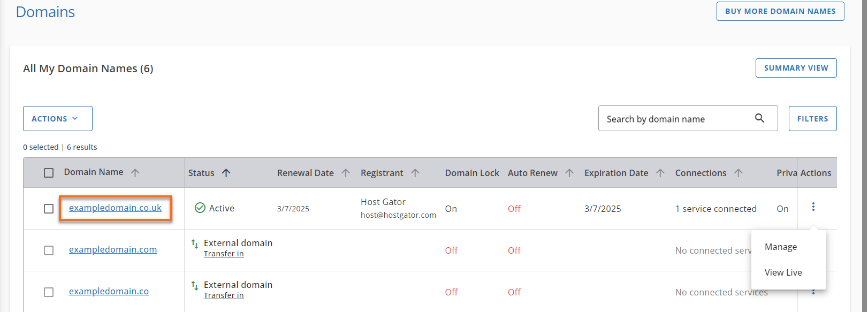The image size is (868, 312).
Task: Click the BUY MORE DOMAIN NAMES button
Action: [x=780, y=11]
